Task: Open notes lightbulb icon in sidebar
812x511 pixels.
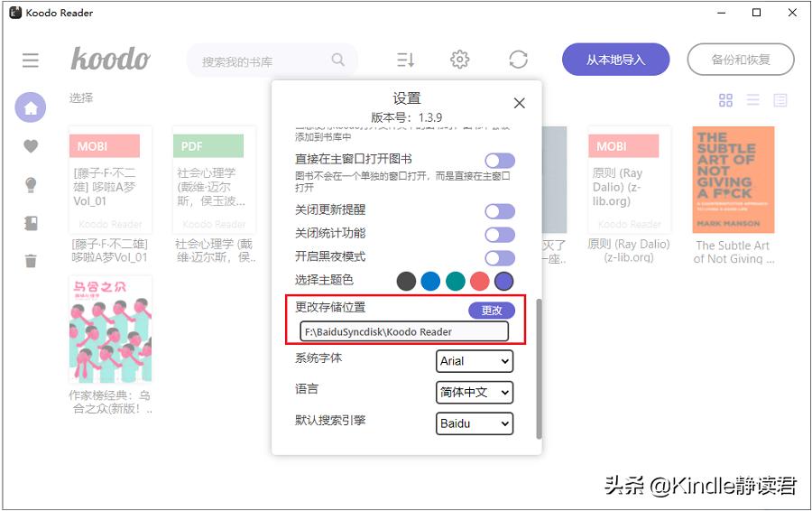Action: pos(31,185)
